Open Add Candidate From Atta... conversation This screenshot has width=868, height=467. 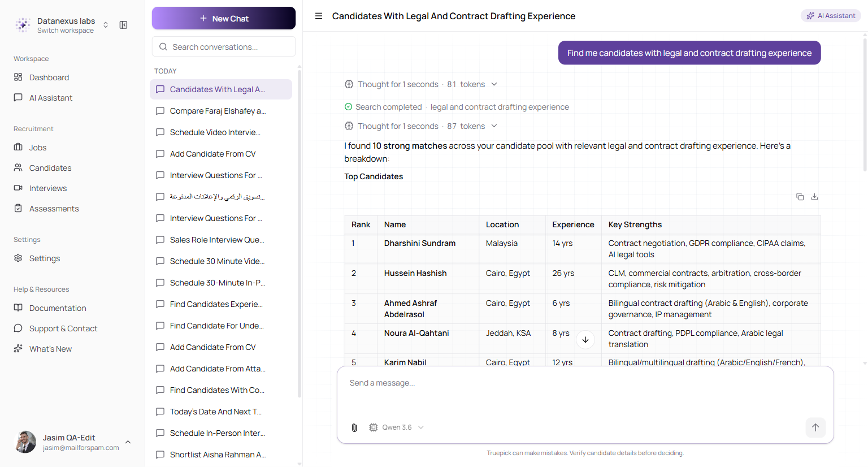pyautogui.click(x=221, y=369)
